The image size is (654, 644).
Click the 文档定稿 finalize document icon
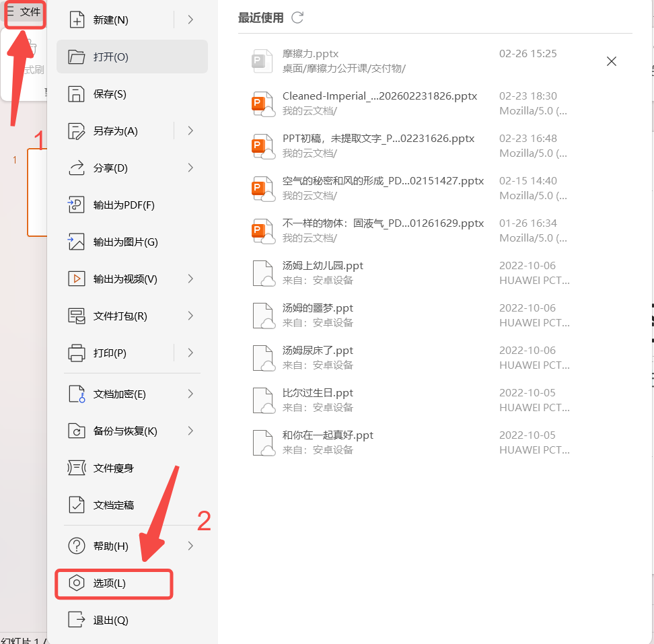[77, 505]
